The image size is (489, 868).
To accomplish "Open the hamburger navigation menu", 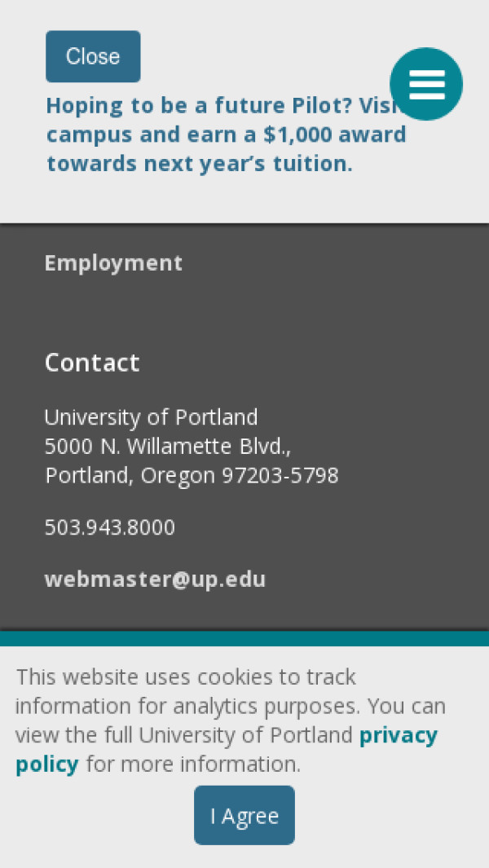I will tap(426, 84).
